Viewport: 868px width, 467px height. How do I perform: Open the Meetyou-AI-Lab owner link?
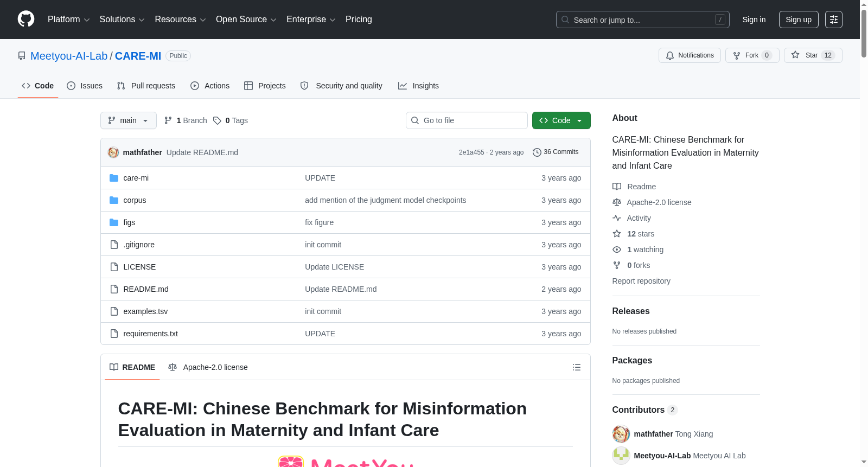coord(69,56)
